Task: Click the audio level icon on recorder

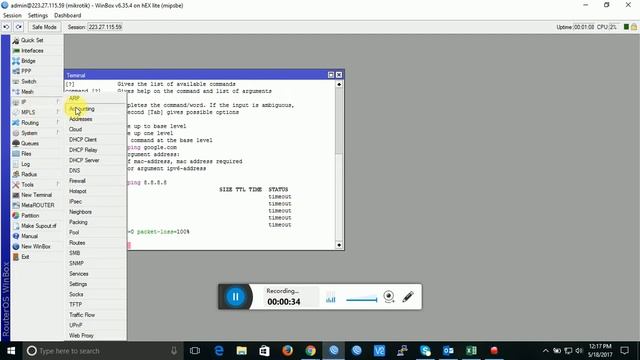Action: (x=331, y=298)
